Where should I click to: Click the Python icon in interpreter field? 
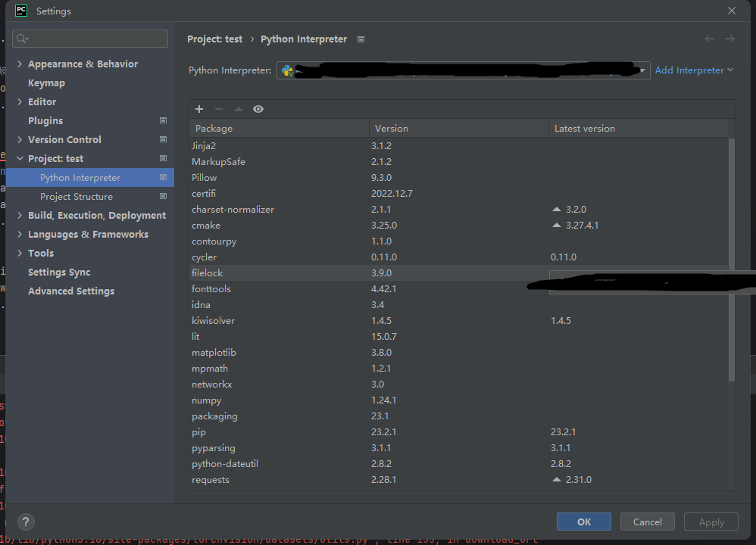pos(287,71)
